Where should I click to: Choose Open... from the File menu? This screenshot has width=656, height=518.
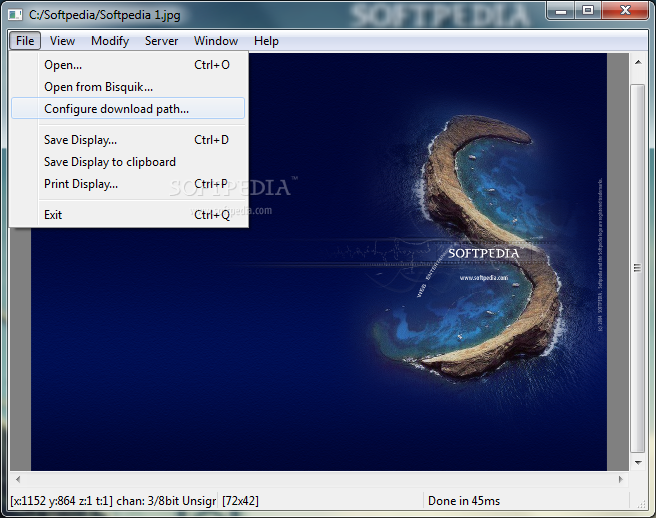point(128,65)
